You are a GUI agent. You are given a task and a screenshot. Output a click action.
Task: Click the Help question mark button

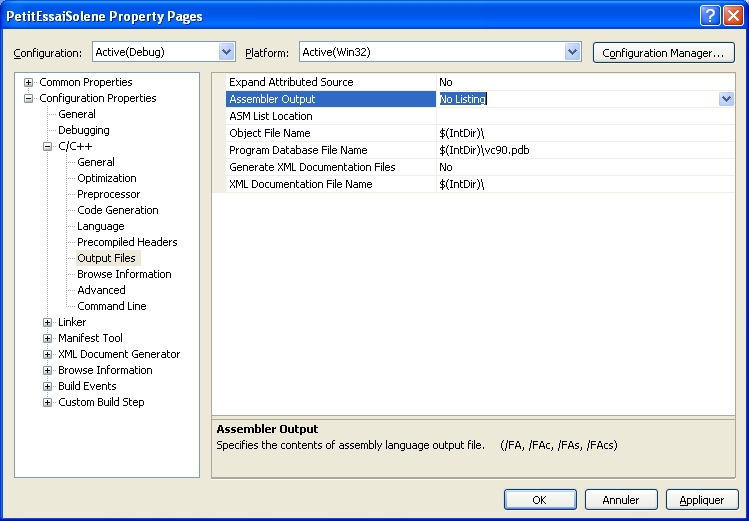point(710,16)
